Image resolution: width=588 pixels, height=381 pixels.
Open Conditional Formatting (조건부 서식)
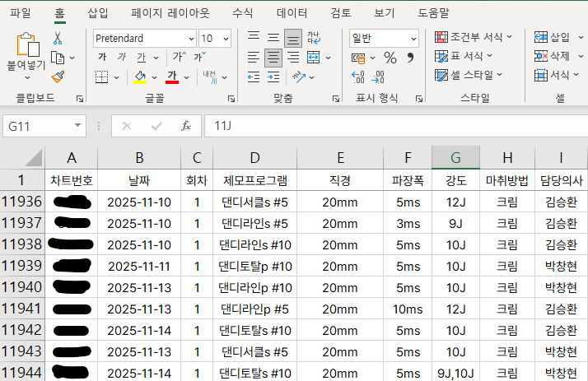click(474, 37)
